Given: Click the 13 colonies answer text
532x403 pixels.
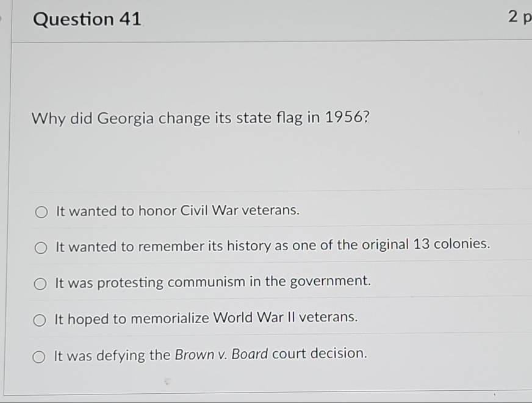Looking at the screenshot, I should tap(272, 246).
